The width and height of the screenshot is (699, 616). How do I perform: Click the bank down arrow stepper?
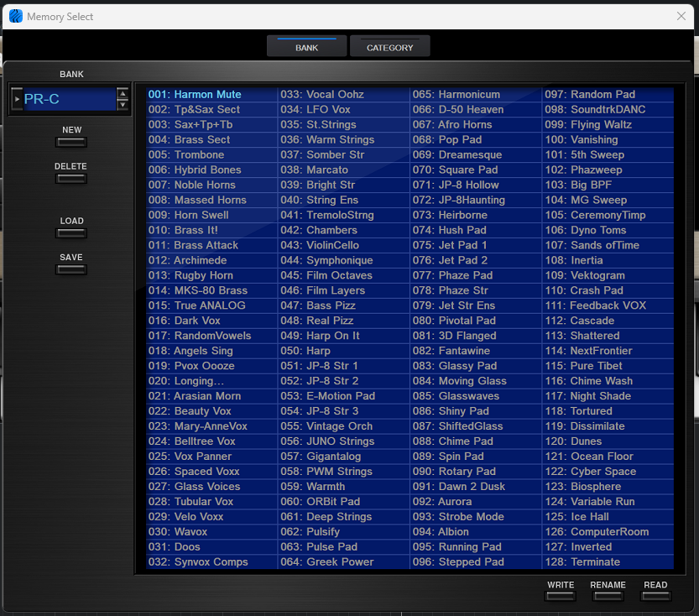click(123, 105)
